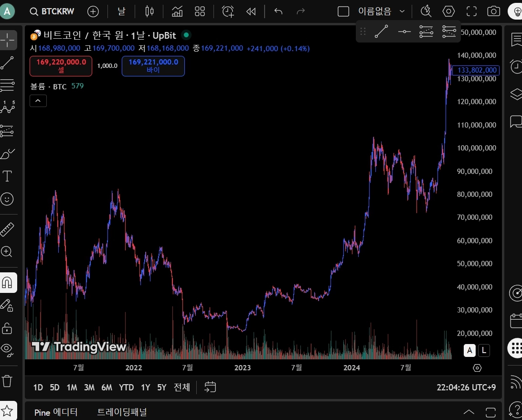Open the 날 timeframe interval menu
The image size is (522, 420).
[x=121, y=11]
